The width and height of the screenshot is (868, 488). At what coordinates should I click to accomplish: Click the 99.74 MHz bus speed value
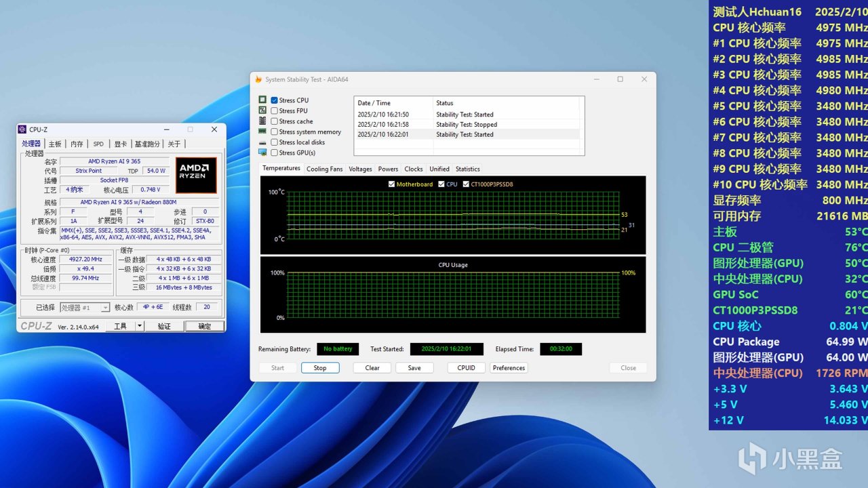[x=85, y=278]
